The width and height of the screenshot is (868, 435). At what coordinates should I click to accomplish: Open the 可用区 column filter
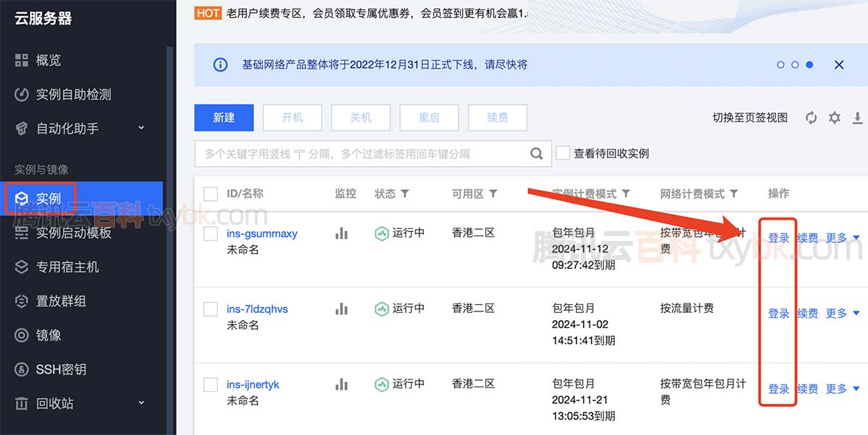point(493,194)
